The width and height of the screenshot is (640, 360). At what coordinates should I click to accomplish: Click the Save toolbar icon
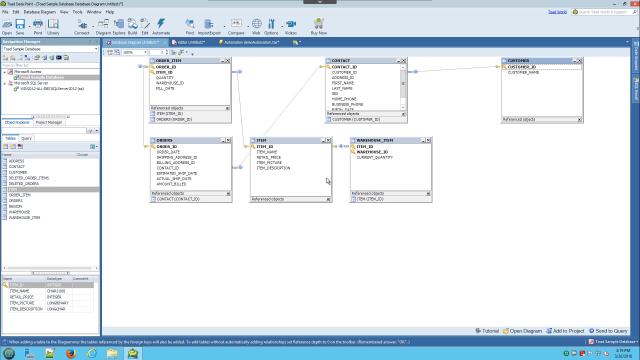pos(20,27)
